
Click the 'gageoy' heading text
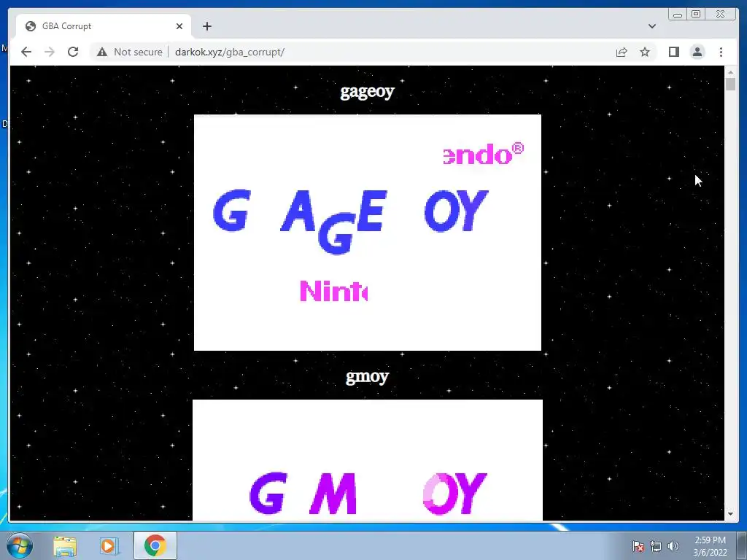368,91
